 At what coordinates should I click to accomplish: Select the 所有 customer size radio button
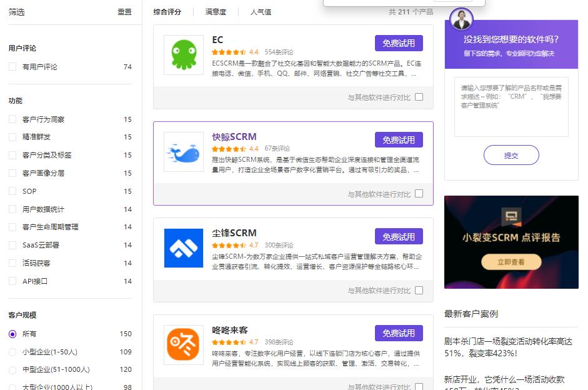pos(12,334)
